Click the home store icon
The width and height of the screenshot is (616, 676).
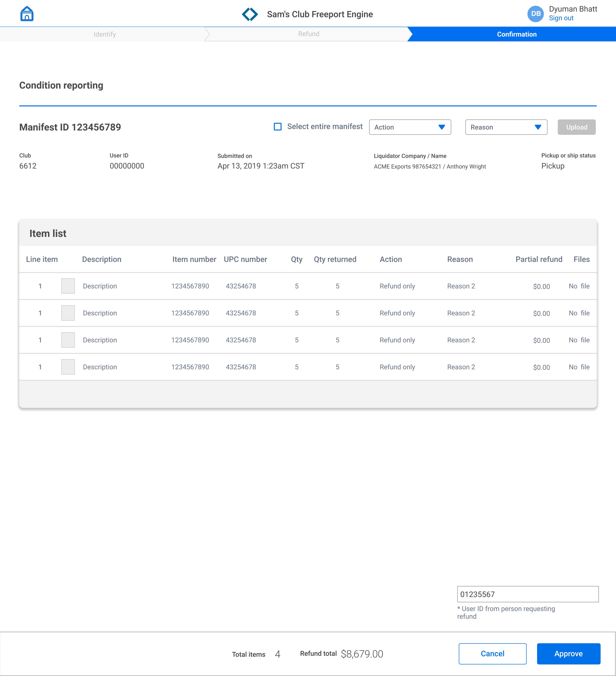pyautogui.click(x=27, y=14)
